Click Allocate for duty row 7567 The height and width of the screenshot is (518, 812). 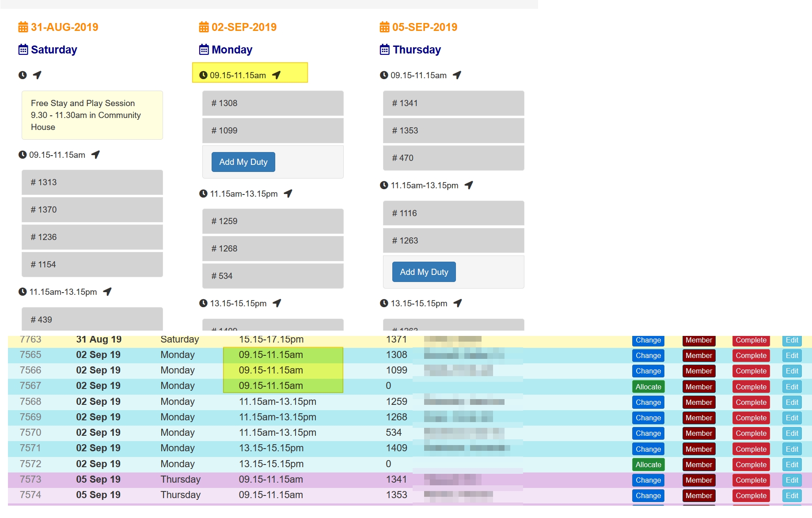click(x=648, y=387)
